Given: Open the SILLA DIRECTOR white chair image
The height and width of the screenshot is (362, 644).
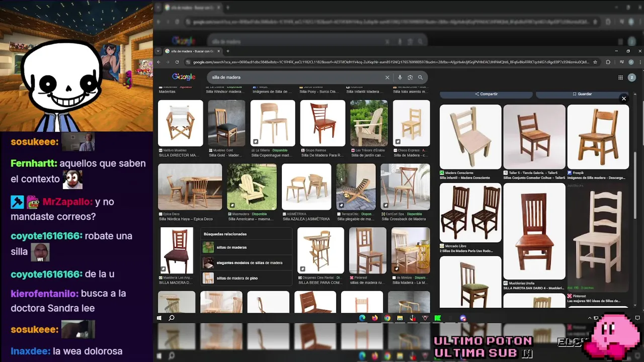Looking at the screenshot, I should pyautogui.click(x=181, y=123).
